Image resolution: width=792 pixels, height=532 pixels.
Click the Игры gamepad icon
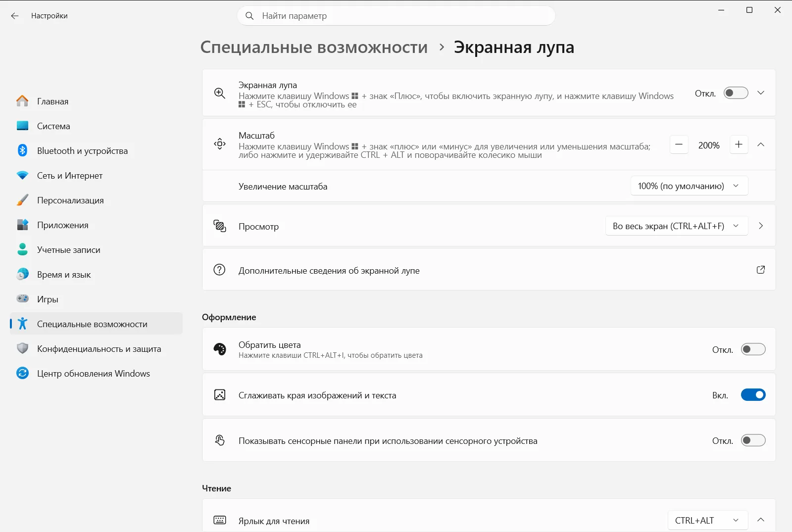coord(22,298)
